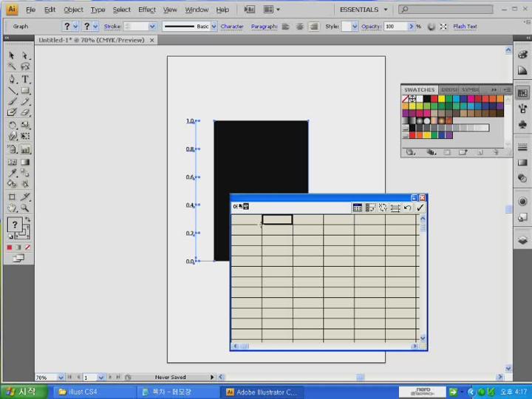The height and width of the screenshot is (399, 532).
Task: Open the Window menu
Action: click(197, 10)
